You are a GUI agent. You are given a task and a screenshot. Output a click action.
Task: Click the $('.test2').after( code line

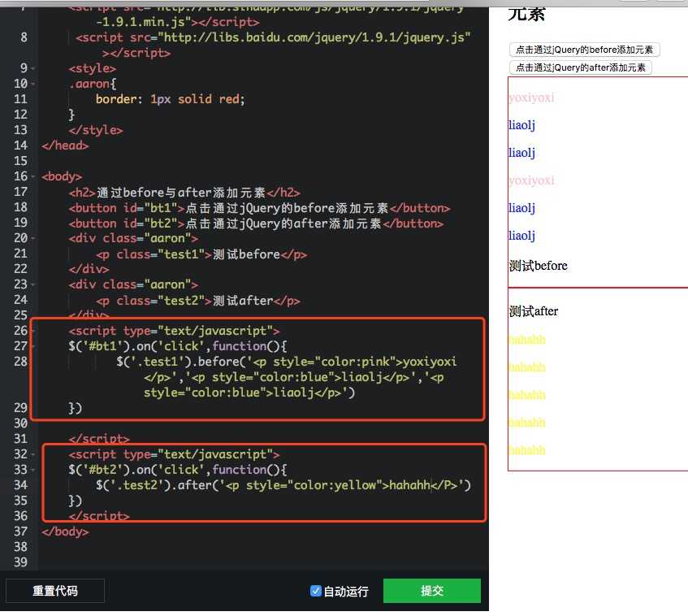coord(283,484)
